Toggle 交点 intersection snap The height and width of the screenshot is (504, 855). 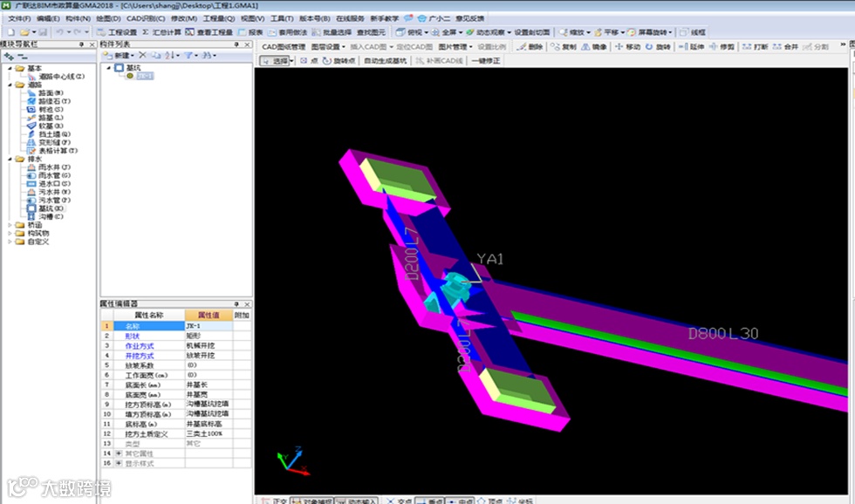(399, 501)
